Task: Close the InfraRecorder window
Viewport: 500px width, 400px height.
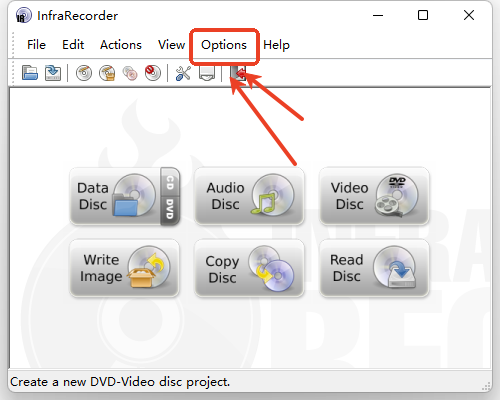Action: tap(469, 15)
